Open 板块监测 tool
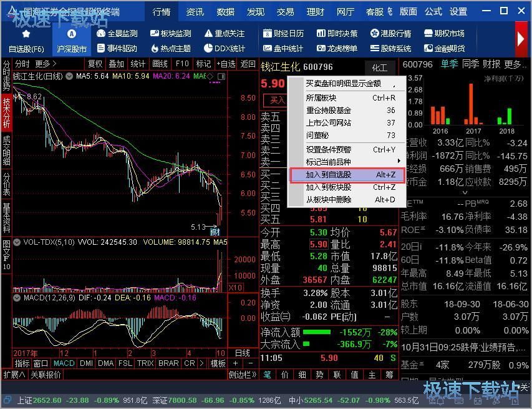The width and height of the screenshot is (532, 409). pos(171,33)
